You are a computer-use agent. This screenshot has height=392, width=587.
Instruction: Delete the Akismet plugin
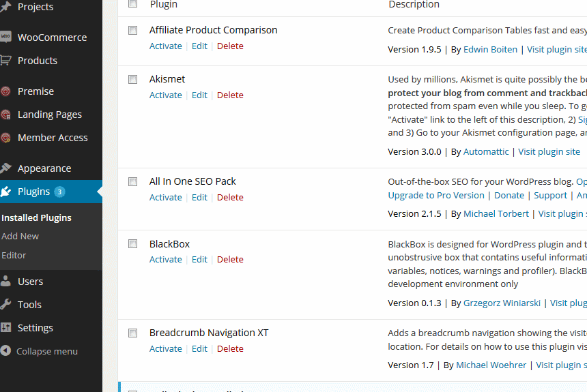click(x=230, y=95)
